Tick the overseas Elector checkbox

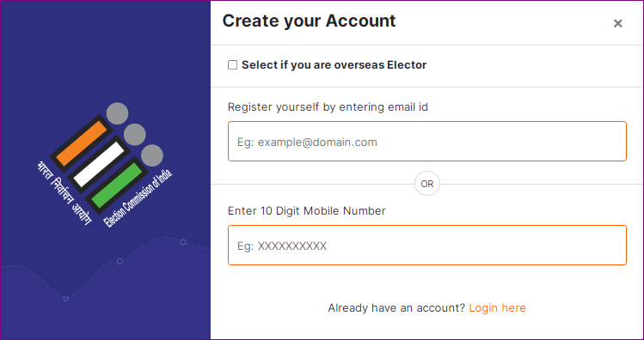coord(232,65)
